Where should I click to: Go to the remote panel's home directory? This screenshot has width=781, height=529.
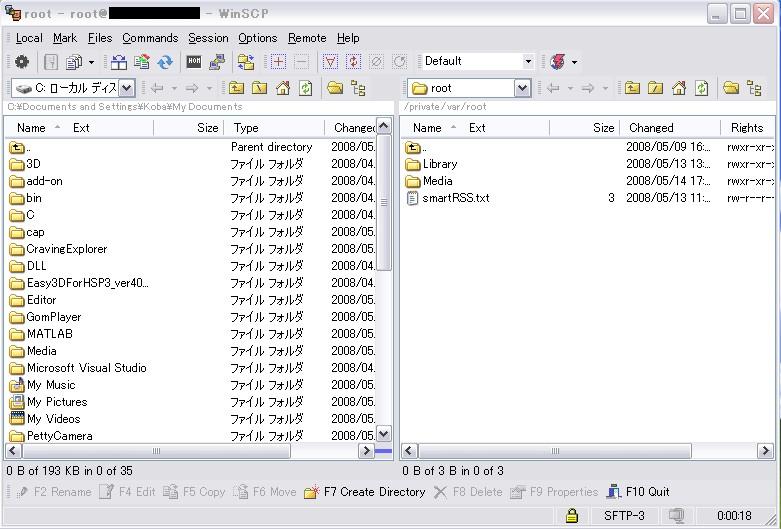click(679, 88)
